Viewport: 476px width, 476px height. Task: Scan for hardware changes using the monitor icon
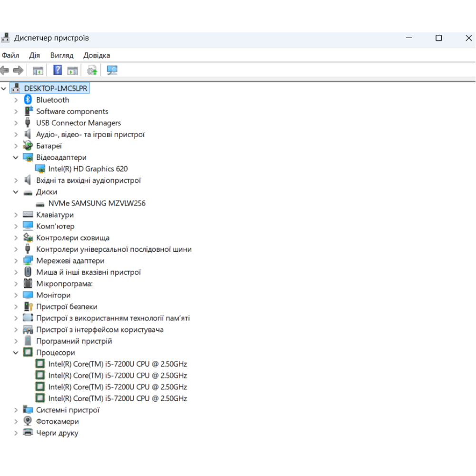(x=112, y=70)
